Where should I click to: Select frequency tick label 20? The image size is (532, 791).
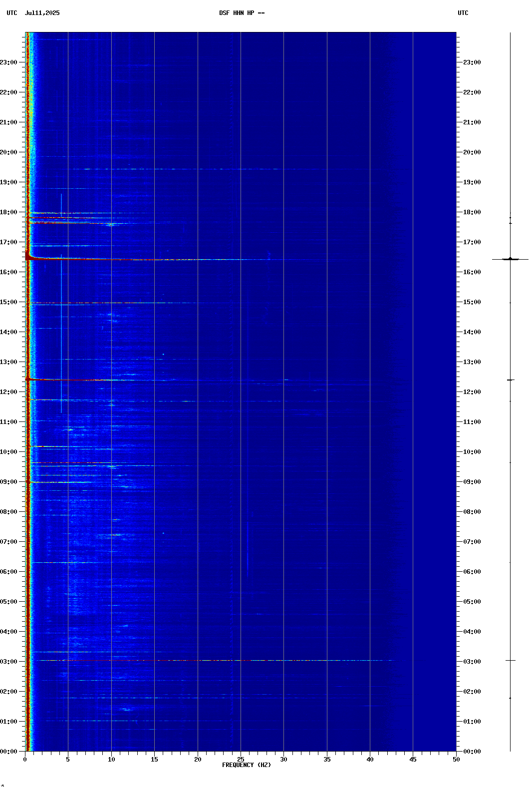pos(198,760)
